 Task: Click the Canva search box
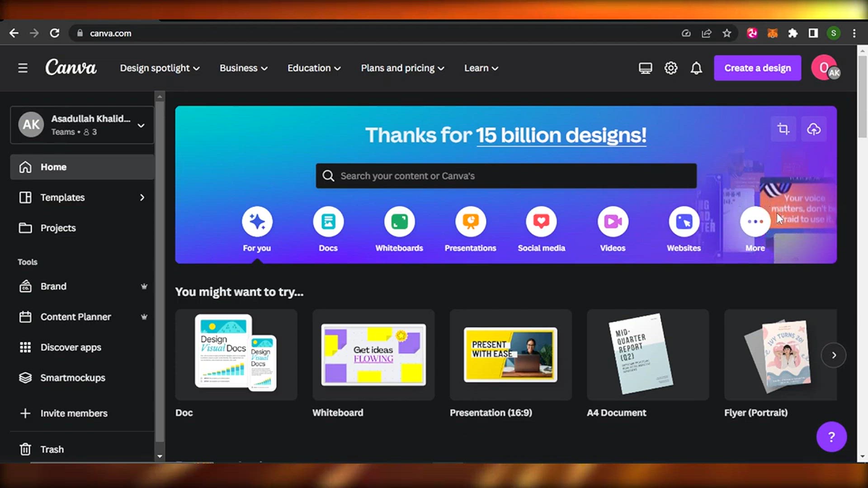pos(506,176)
